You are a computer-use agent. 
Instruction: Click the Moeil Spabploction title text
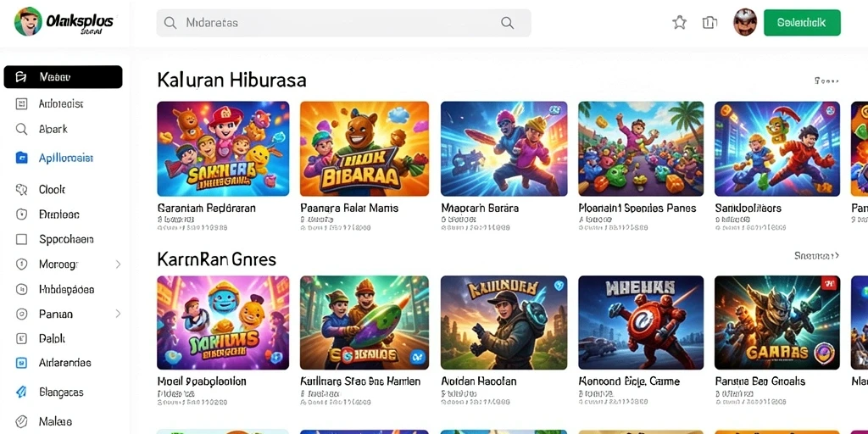(202, 381)
